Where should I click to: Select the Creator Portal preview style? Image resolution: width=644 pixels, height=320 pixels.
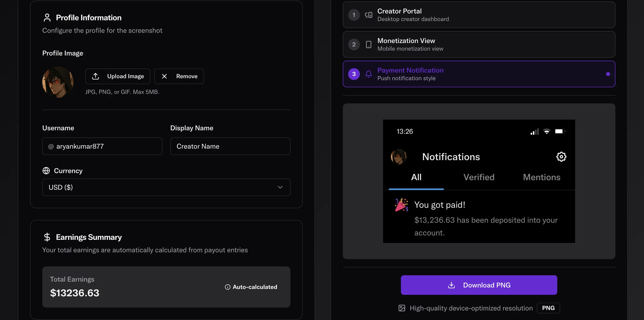coord(479,15)
